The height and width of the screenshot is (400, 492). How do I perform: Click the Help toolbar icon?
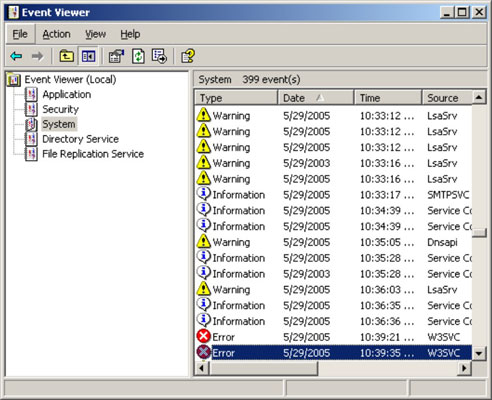pyautogui.click(x=188, y=56)
